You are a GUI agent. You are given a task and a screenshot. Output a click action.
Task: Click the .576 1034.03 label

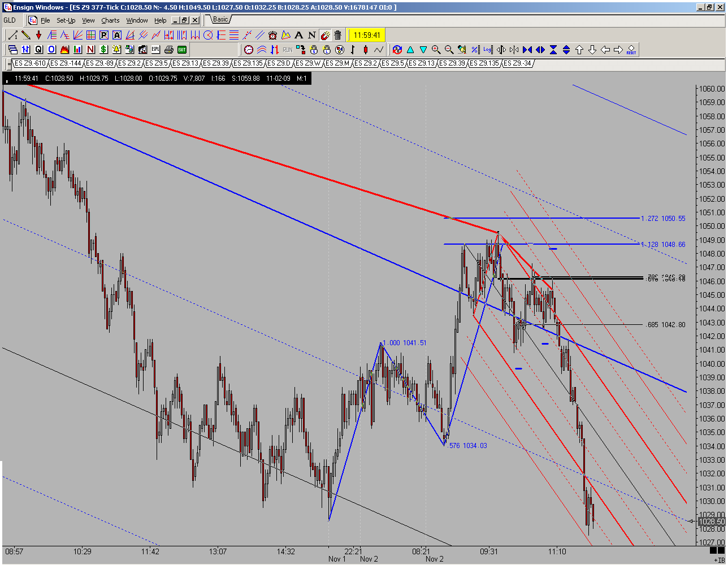click(467, 446)
